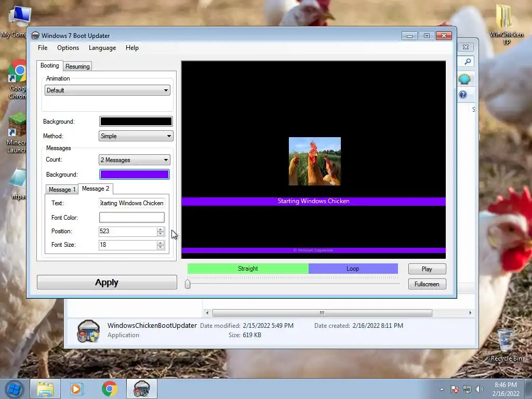Click the Action Center flag tray icon
This screenshot has width=532, height=399.
[455, 389]
